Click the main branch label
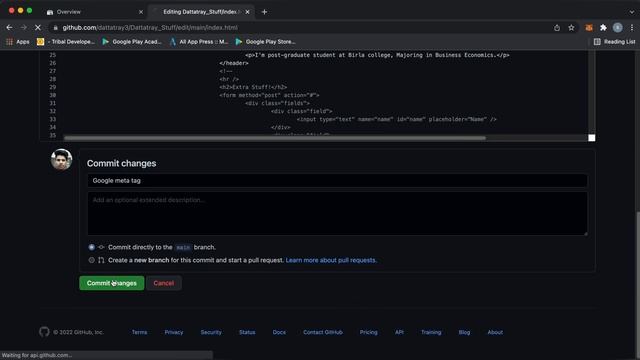Image resolution: width=640 pixels, height=360 pixels. 183,247
